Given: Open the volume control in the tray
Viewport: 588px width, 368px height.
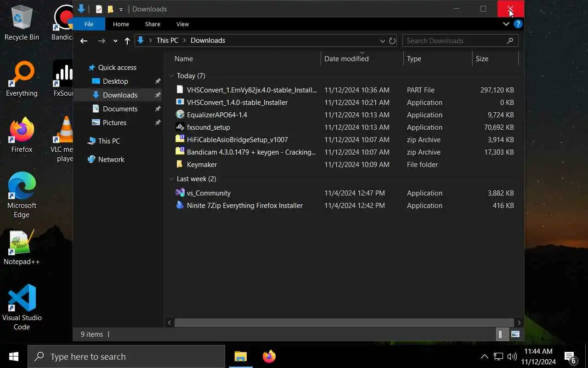Looking at the screenshot, I should 512,356.
